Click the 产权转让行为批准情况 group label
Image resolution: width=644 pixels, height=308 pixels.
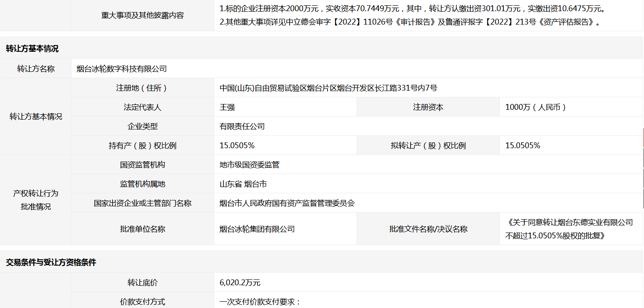[x=36, y=200]
